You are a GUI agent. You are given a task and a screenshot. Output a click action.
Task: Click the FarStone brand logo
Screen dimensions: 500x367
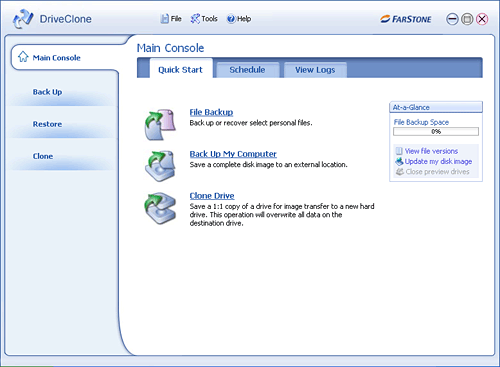pos(406,19)
